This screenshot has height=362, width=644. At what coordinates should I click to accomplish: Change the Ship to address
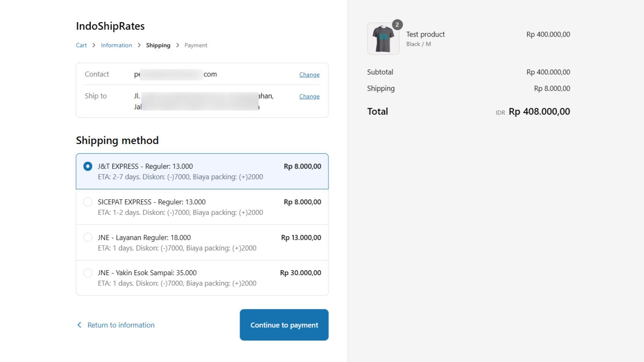click(x=309, y=96)
